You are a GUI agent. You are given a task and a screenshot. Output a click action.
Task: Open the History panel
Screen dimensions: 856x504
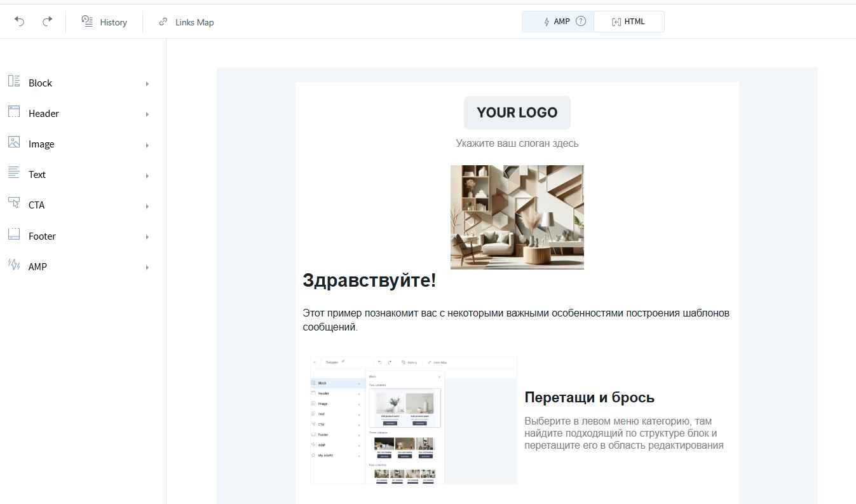coord(105,22)
